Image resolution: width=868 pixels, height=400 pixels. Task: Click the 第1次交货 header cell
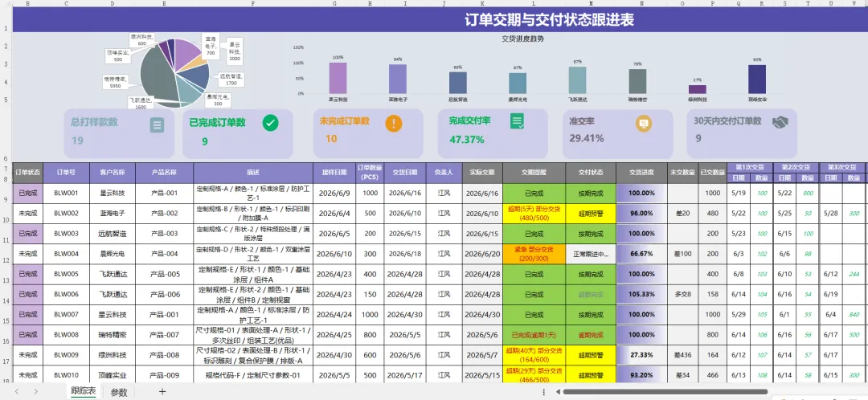coord(750,167)
